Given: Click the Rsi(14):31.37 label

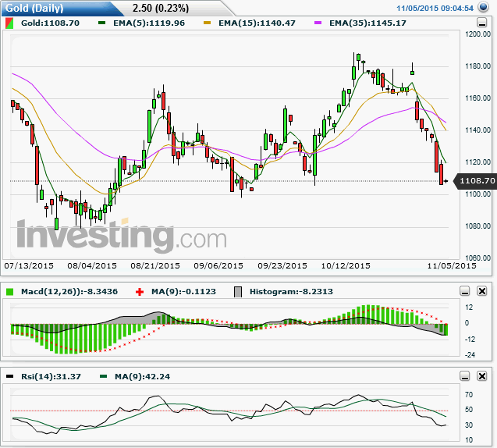Looking at the screenshot, I should (x=51, y=376).
